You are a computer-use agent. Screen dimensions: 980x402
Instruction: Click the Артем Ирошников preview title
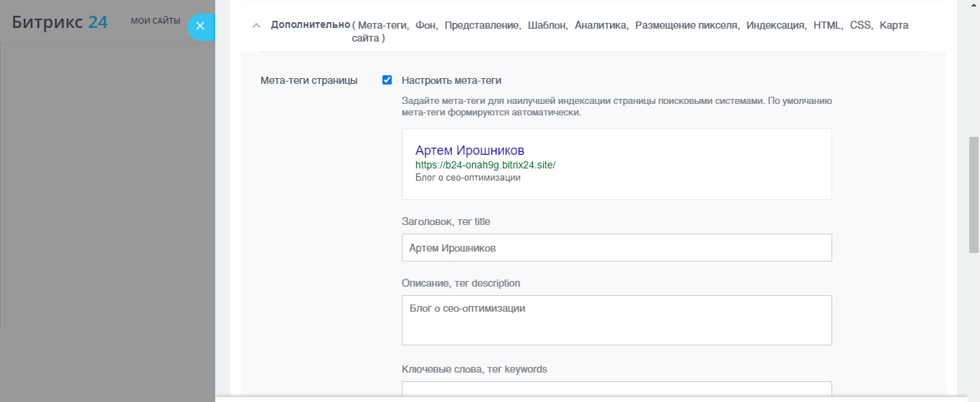[470, 150]
